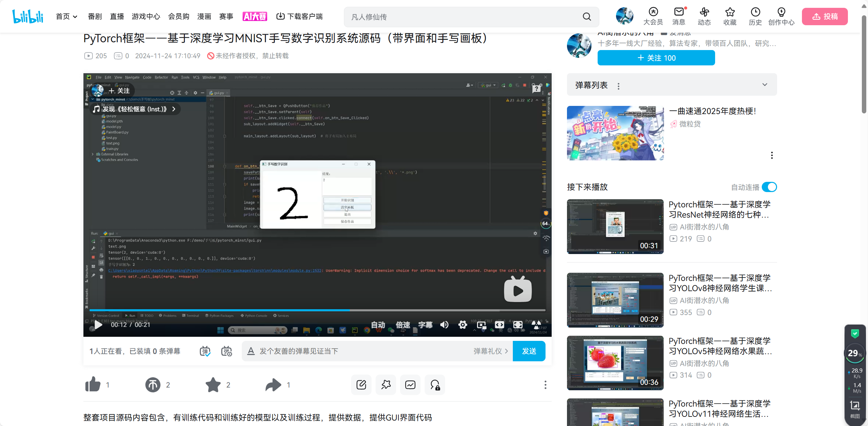Open the note-taking pencil icon

(x=361, y=385)
